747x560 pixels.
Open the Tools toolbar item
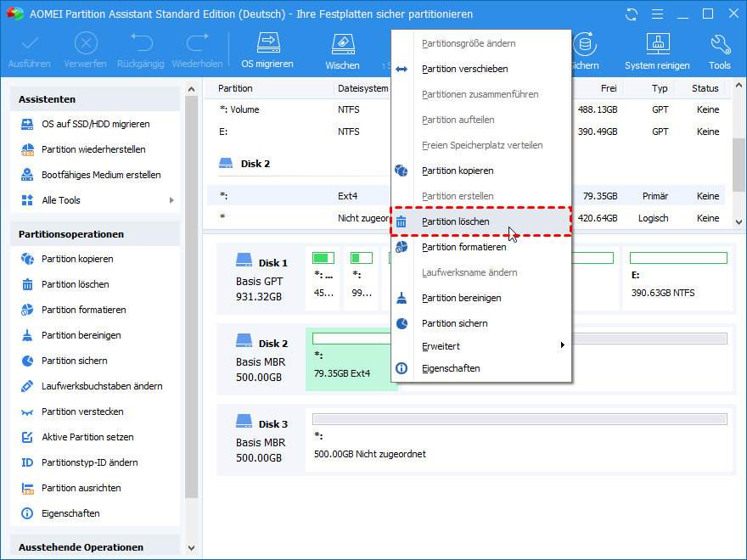coord(719,52)
